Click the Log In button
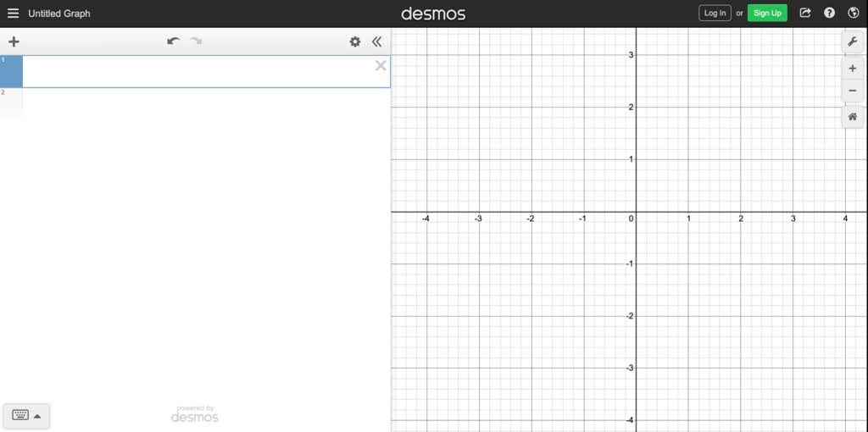Screen dimensions: 868x432 click(715, 14)
